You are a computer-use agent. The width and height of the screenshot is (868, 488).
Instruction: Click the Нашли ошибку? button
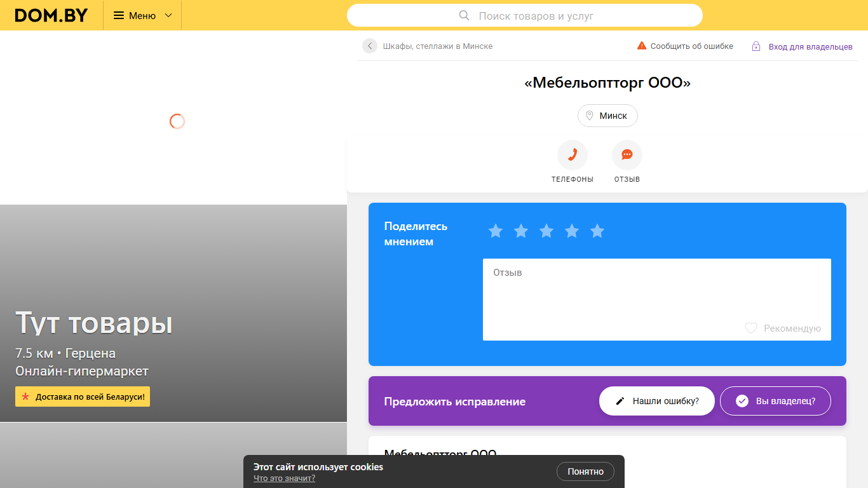657,401
